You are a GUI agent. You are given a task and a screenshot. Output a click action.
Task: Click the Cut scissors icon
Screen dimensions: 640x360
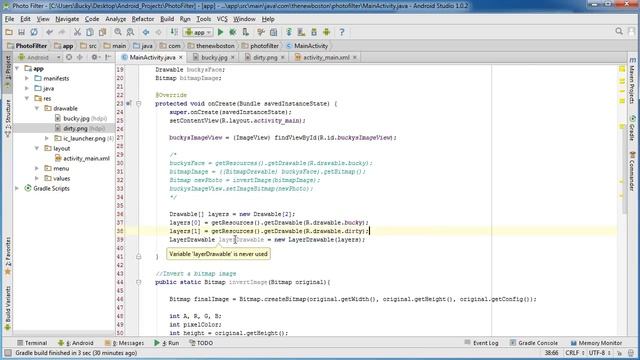tap(77, 32)
